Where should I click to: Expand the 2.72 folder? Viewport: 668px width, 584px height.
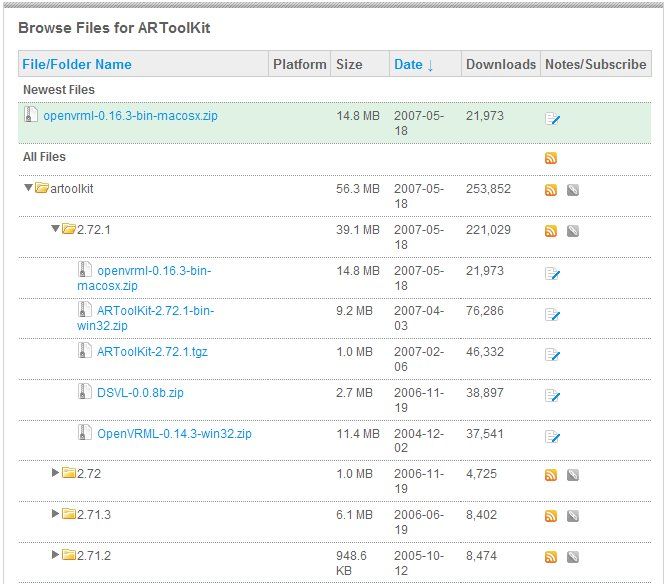[55, 472]
